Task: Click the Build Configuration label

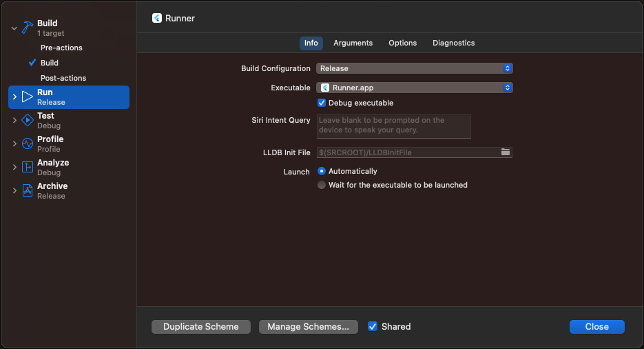Action: point(276,68)
